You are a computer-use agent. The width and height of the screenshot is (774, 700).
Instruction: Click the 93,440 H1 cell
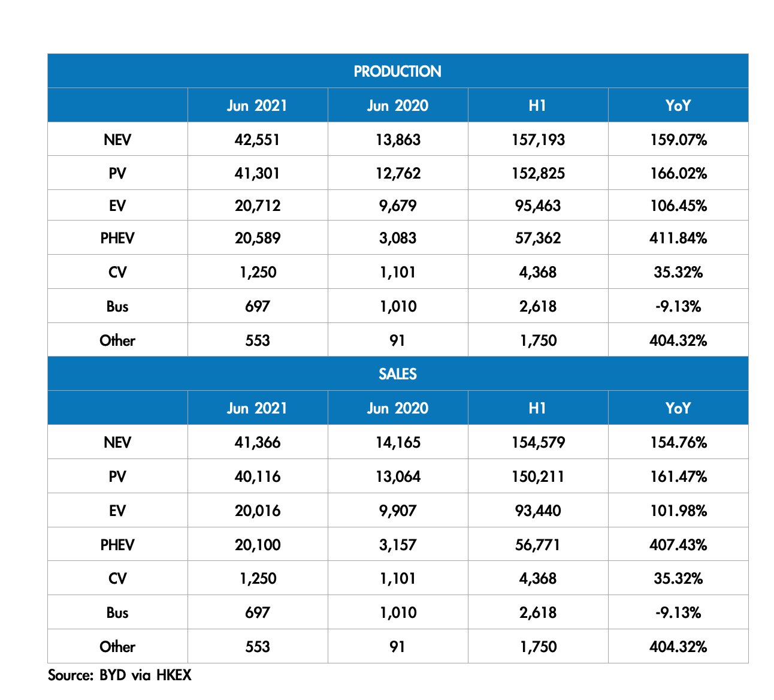(x=538, y=511)
